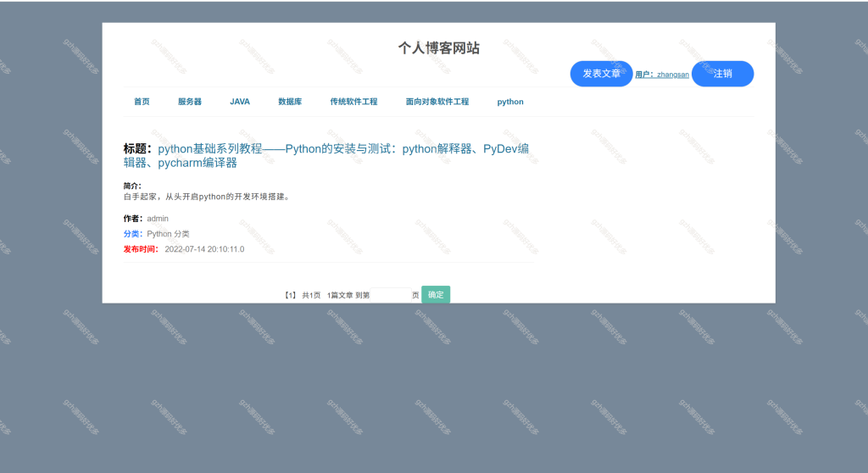This screenshot has width=868, height=473.
Task: Open the 服务器 category
Action: coord(190,102)
